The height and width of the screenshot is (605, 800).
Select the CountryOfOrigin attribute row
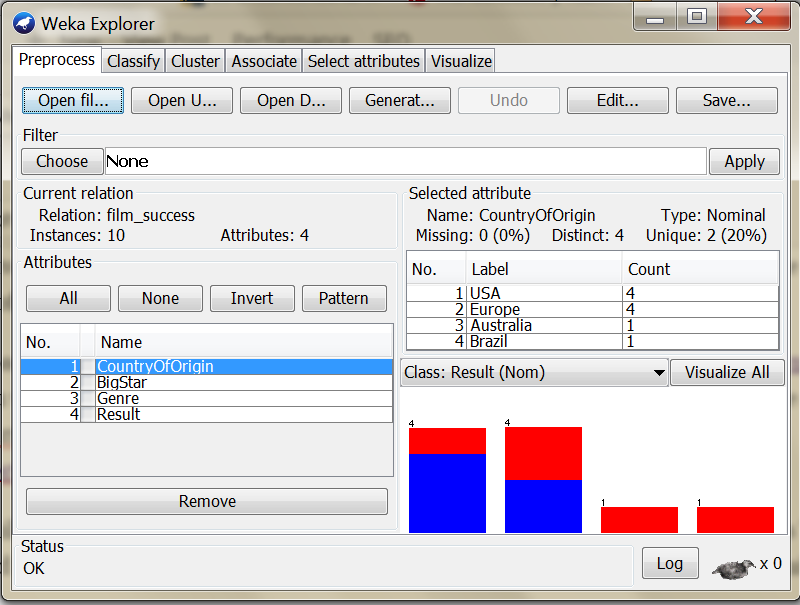tap(207, 366)
